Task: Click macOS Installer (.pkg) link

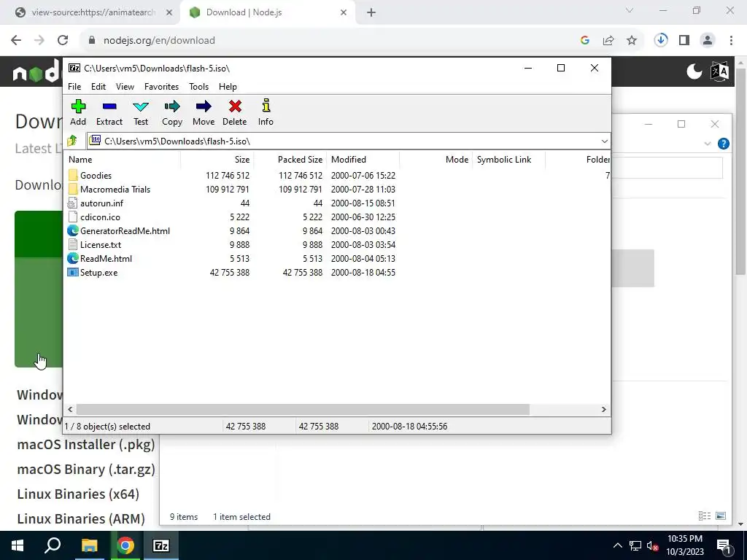Action: click(x=86, y=444)
